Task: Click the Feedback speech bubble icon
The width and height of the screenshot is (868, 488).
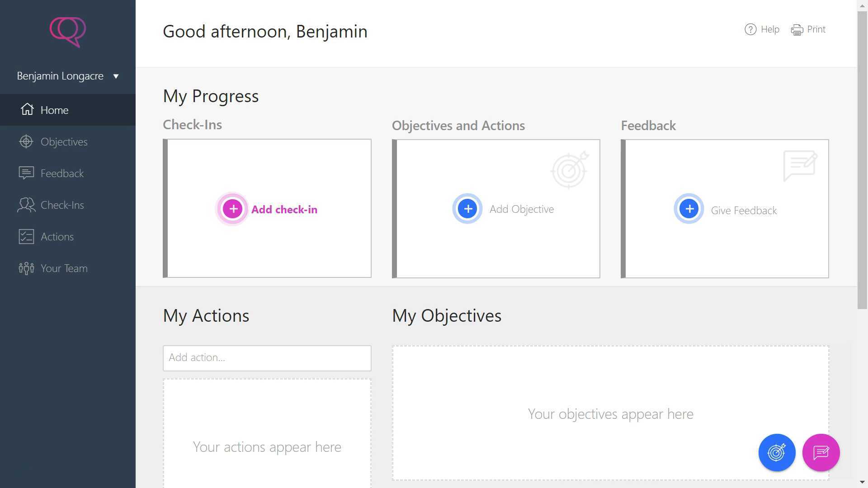Action: click(x=26, y=173)
